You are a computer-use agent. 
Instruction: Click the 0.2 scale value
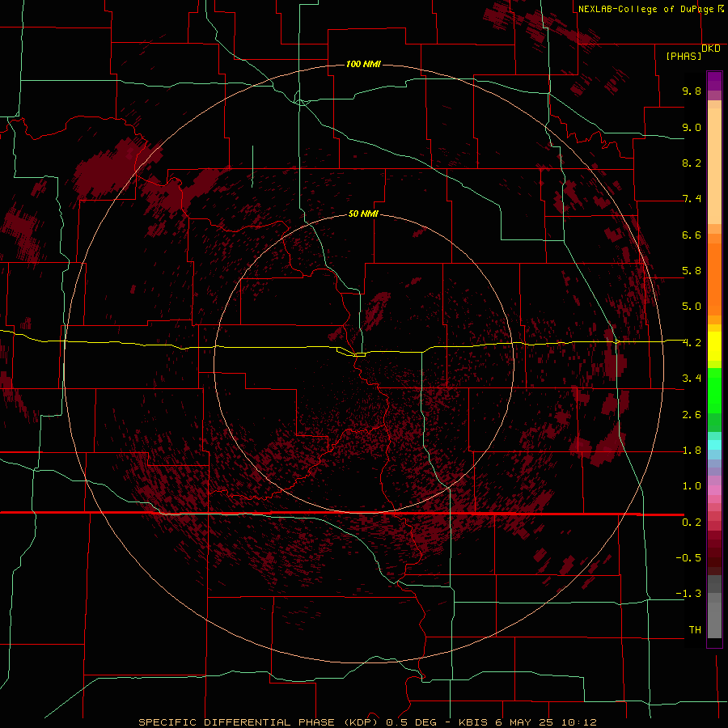692,523
